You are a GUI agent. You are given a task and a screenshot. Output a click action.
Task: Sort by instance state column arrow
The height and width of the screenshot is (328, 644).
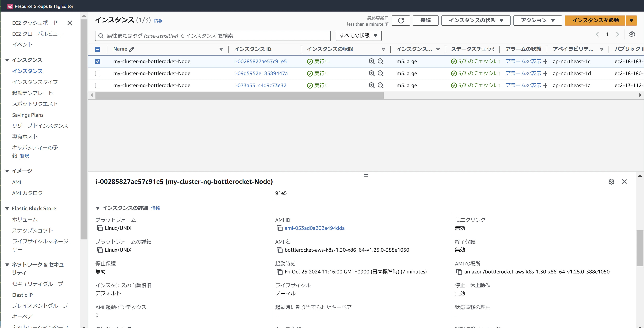(x=383, y=49)
